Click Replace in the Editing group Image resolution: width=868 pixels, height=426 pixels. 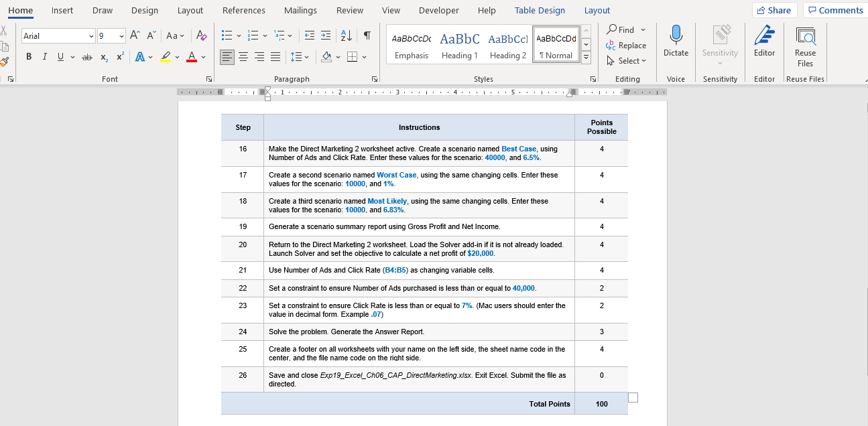point(626,46)
